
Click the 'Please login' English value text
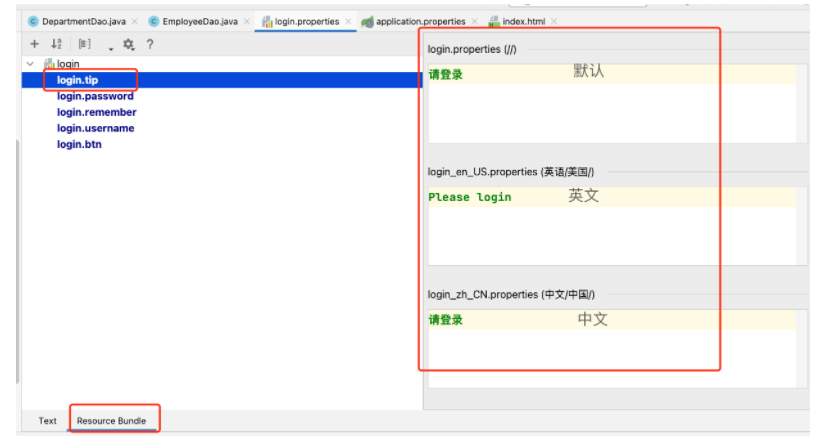coord(470,197)
